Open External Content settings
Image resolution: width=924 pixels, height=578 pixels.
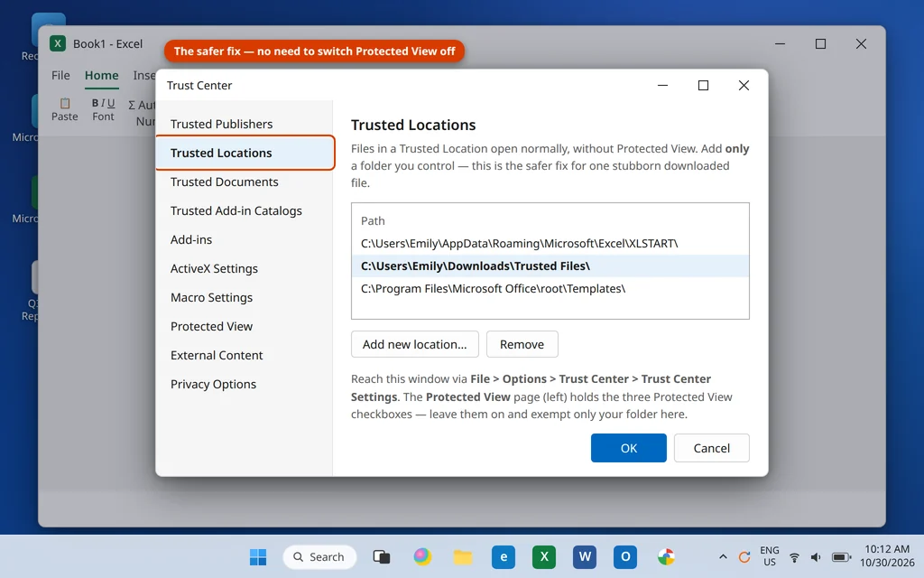(217, 355)
